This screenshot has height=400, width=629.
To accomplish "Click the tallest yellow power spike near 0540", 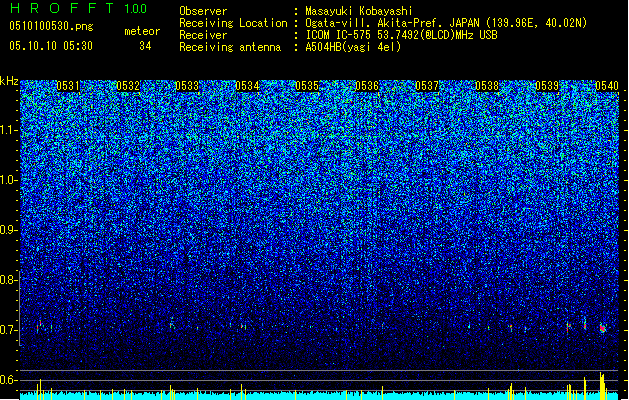I will coord(601,386).
